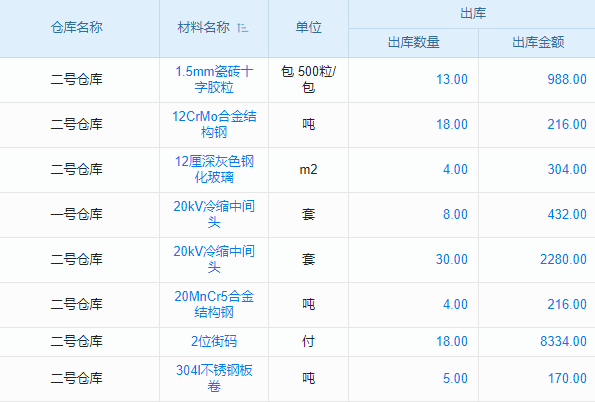595x402 pixels.
Task: Select the m2 unit cell
Action: 309,169
